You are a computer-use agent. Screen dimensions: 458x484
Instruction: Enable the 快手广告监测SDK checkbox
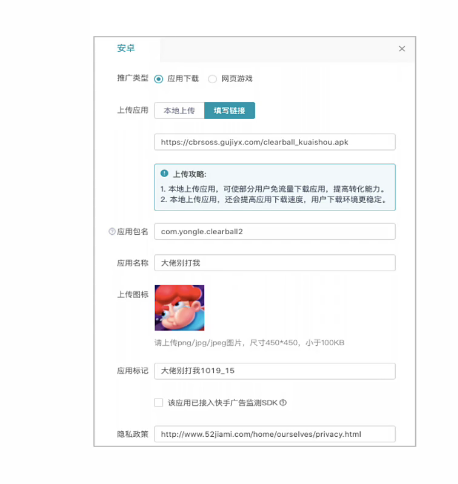pyautogui.click(x=159, y=402)
